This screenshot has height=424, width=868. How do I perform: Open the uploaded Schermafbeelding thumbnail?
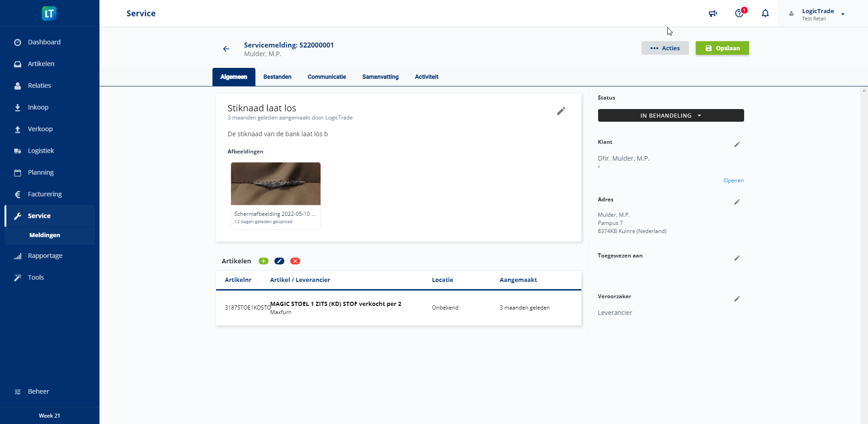(276, 184)
